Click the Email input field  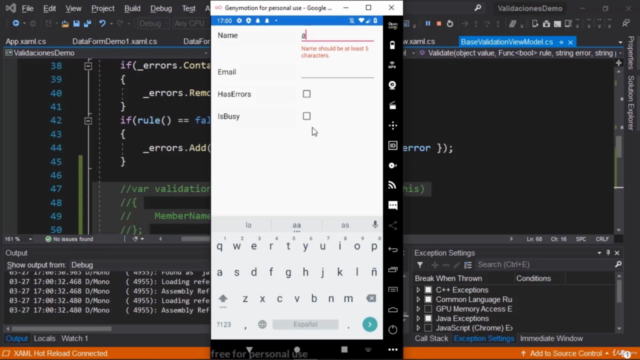[x=337, y=71]
